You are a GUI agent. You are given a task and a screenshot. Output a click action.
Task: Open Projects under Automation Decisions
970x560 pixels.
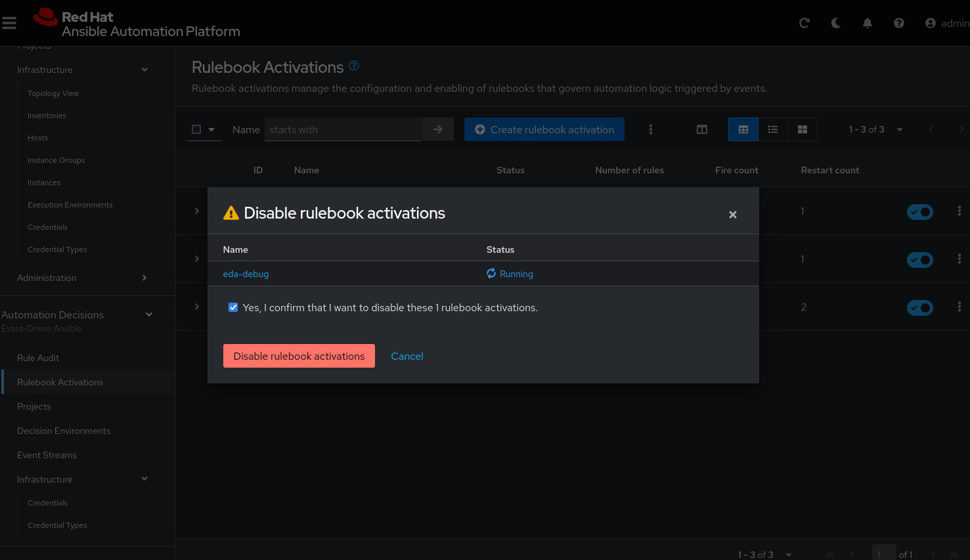tap(33, 406)
